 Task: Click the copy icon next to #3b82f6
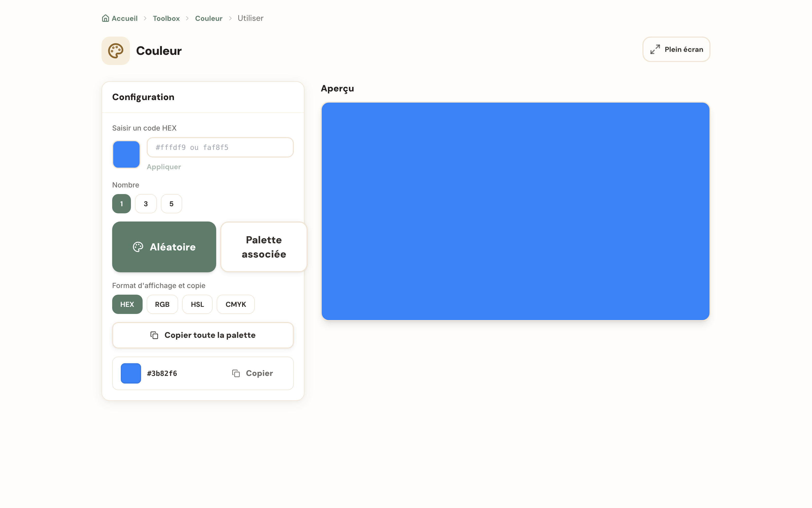(236, 373)
